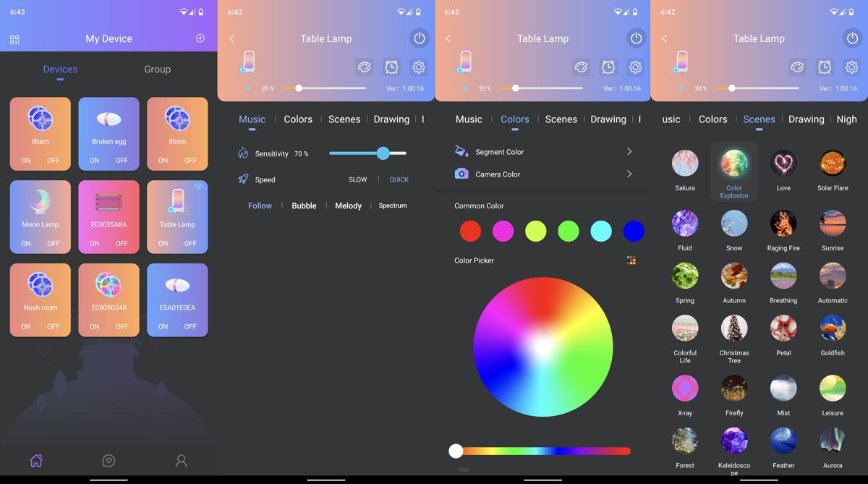Image resolution: width=868 pixels, height=484 pixels.
Task: Choose the Spectrum music mode
Action: pos(393,205)
